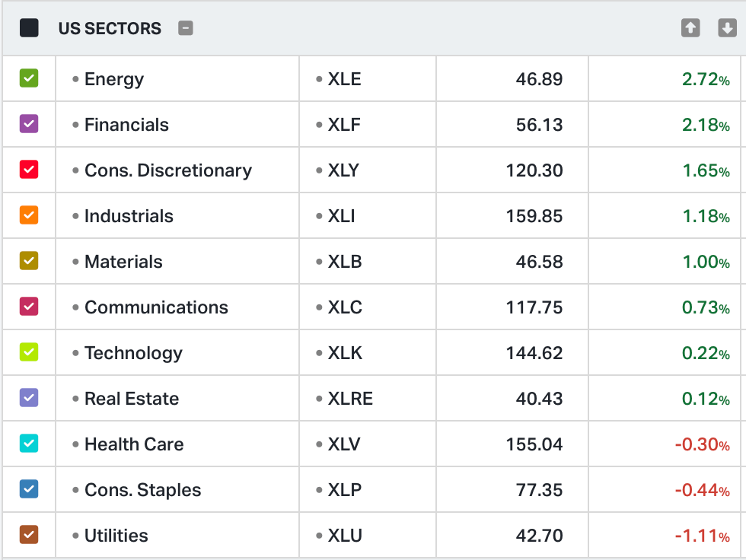Toggle the cyan Health Care checkbox
The width and height of the screenshot is (746, 560).
click(x=29, y=444)
